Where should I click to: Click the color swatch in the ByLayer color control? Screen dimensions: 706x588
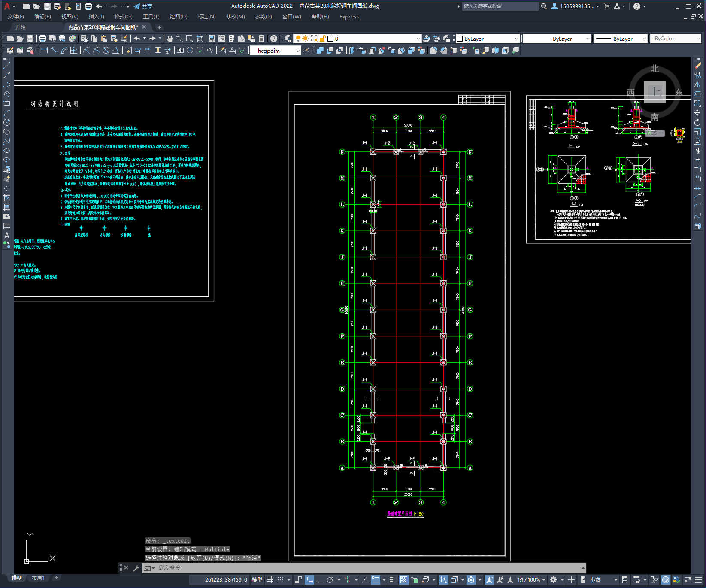(460, 39)
